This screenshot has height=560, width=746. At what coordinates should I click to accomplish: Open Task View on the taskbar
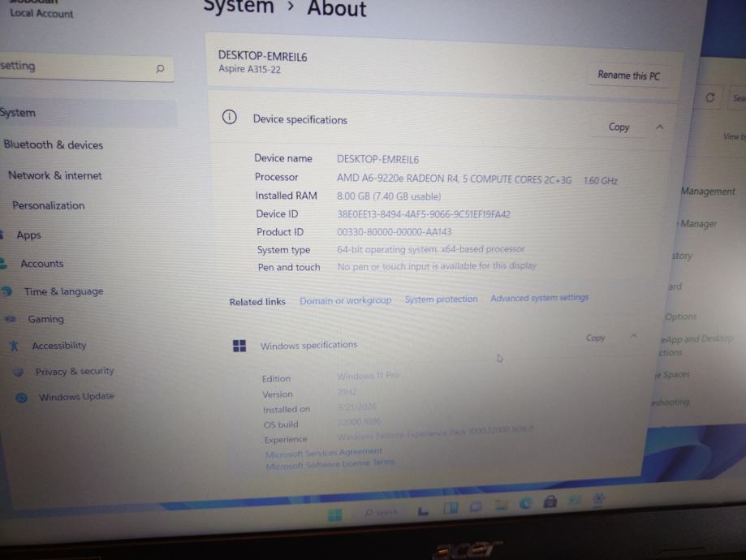point(423,511)
